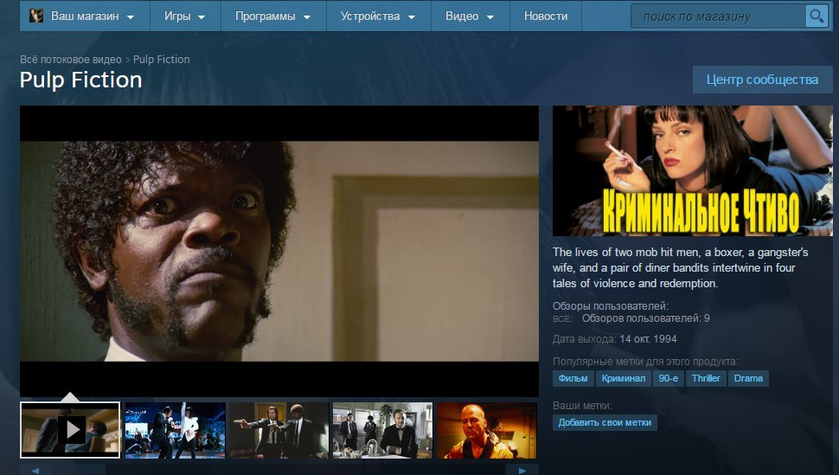Select the bald man orange thumbnail

coord(486,430)
